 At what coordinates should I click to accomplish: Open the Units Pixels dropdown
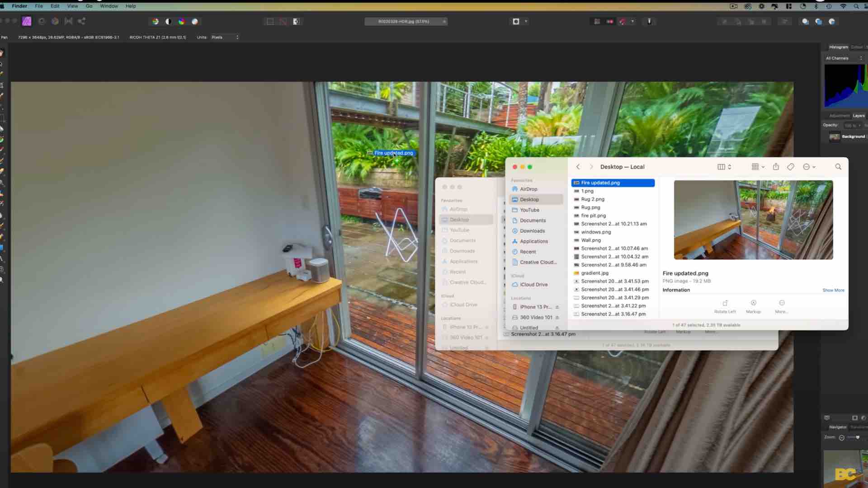click(225, 37)
